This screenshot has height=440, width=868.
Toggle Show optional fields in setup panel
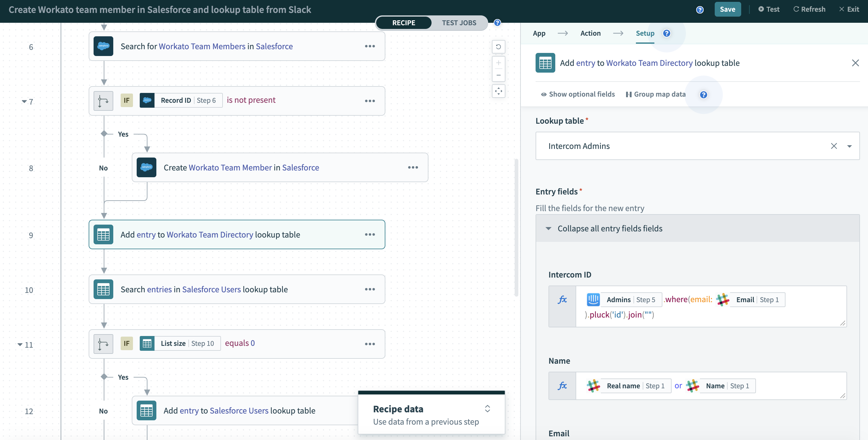577,94
